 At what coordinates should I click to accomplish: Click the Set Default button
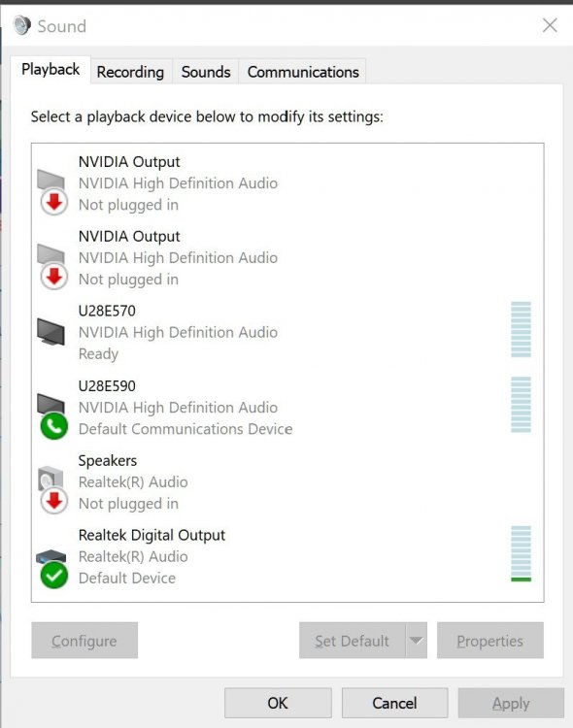click(353, 641)
